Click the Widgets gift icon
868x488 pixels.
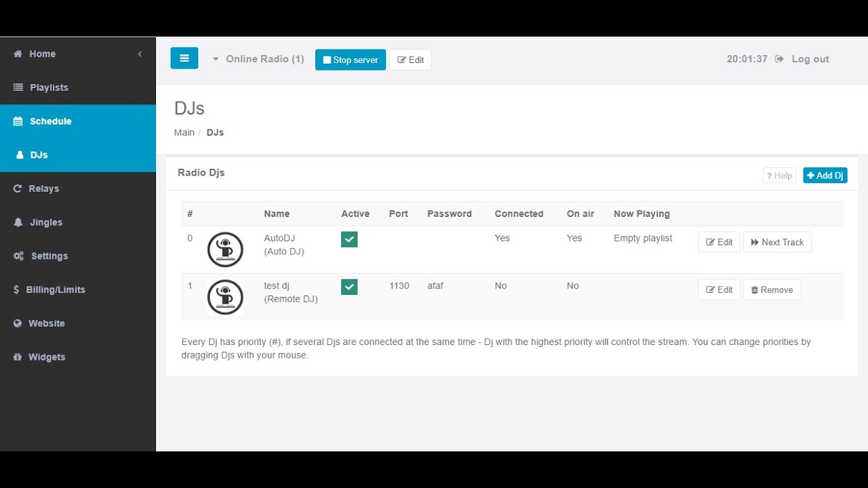[x=18, y=357]
